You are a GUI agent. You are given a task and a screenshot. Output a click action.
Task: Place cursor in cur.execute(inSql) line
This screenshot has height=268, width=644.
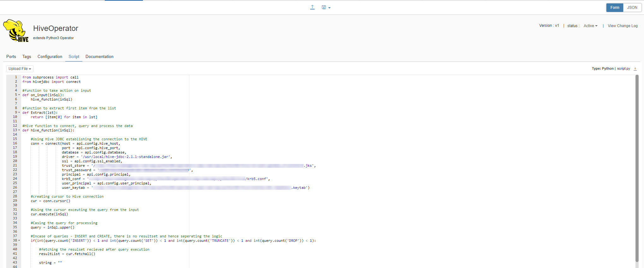[x=49, y=214]
